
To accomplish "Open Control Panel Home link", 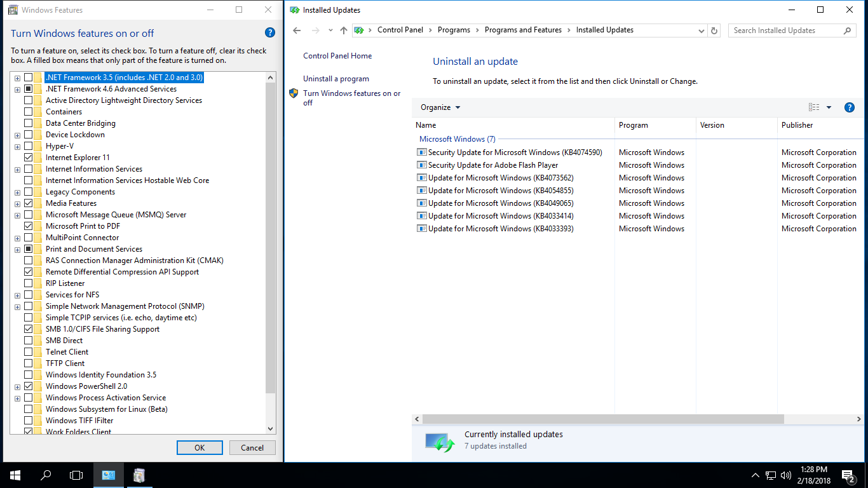I will tap(337, 56).
